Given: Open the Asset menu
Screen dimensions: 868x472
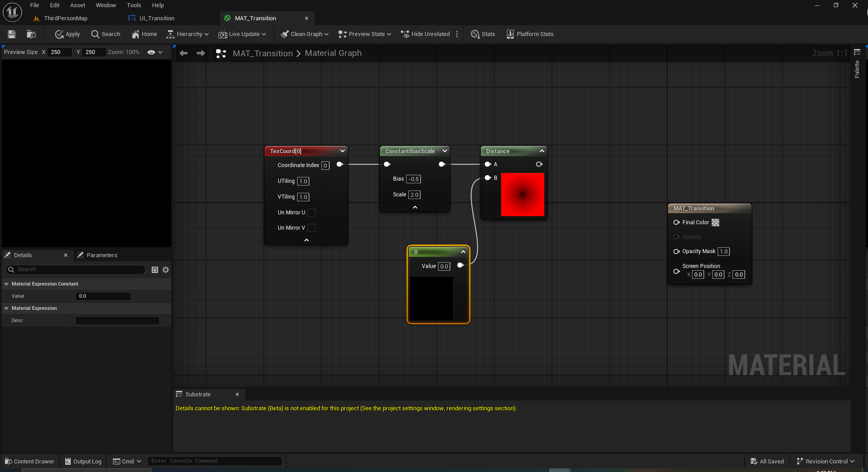Looking at the screenshot, I should click(77, 5).
